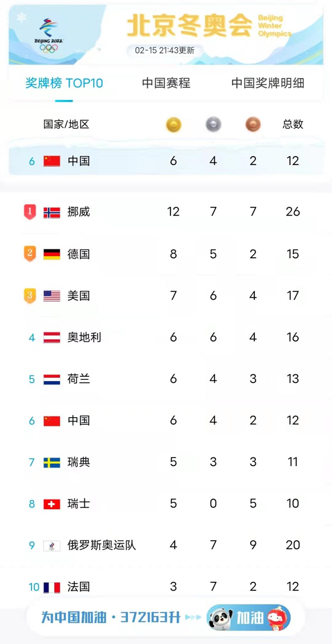Click the 02-15 21:43更新 timestamp
332x644 pixels.
tap(165, 51)
